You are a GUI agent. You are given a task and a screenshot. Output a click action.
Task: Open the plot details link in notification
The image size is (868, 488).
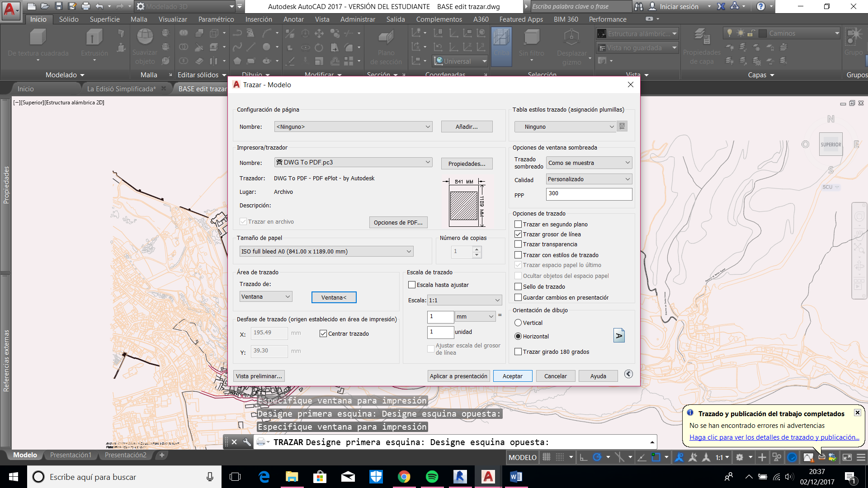pos(774,437)
